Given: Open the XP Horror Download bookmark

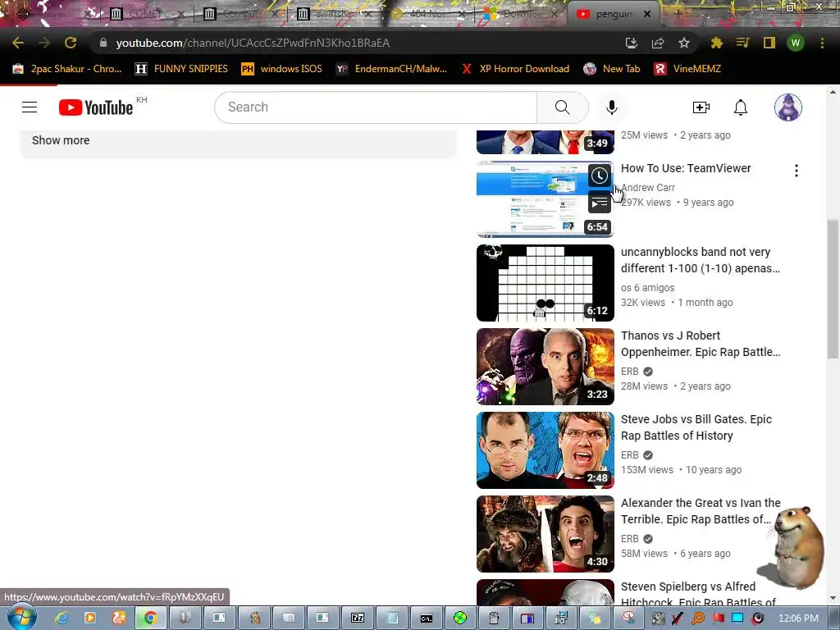Looking at the screenshot, I should pyautogui.click(x=515, y=69).
